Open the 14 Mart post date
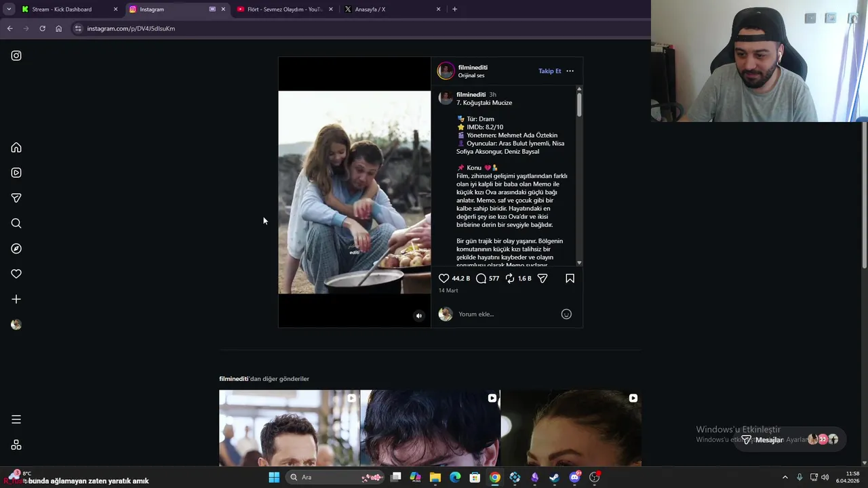Viewport: 868px width, 488px height. 448,291
